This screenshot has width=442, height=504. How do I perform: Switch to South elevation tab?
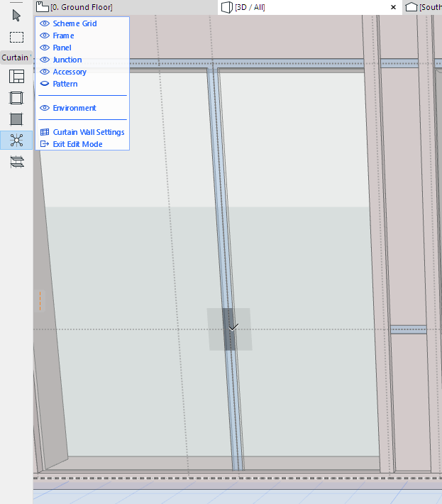point(424,7)
